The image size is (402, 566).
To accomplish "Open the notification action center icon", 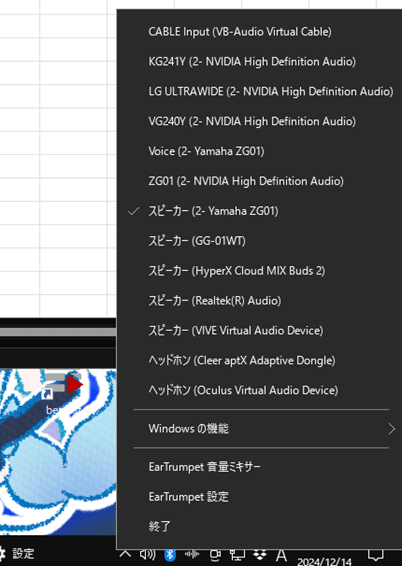I will [x=375, y=555].
